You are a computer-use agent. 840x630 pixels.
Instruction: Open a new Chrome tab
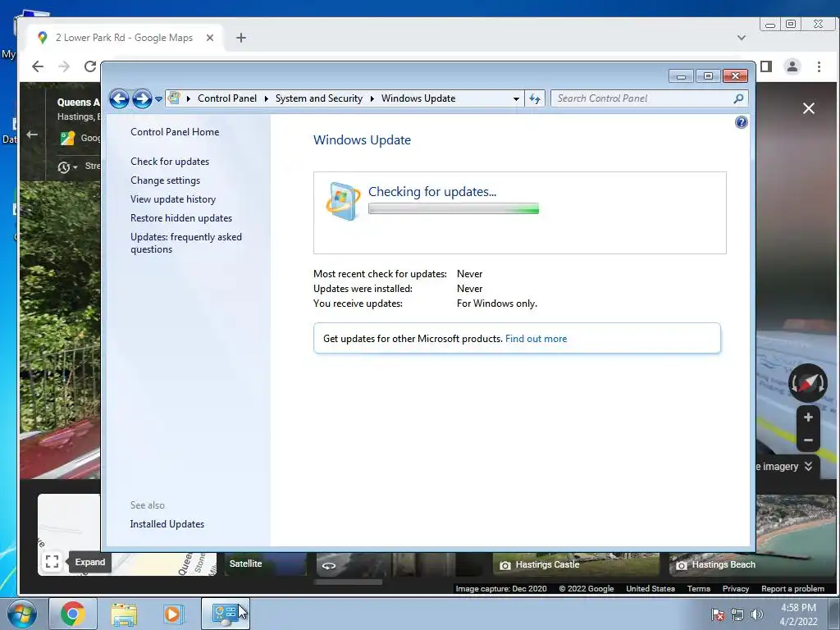pos(241,38)
